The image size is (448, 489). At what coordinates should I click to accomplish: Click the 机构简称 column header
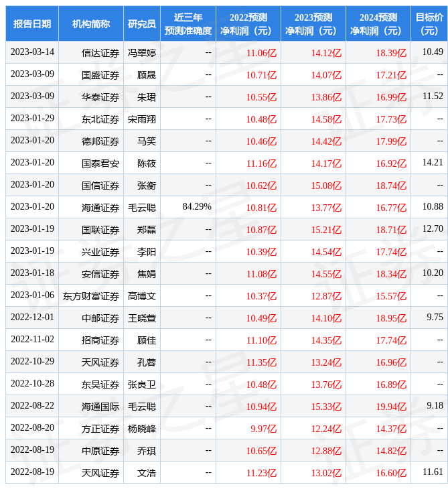pyautogui.click(x=91, y=23)
